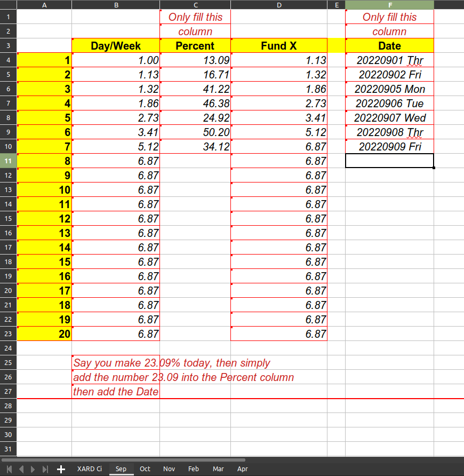Select cell with percent 34.12

click(x=195, y=147)
